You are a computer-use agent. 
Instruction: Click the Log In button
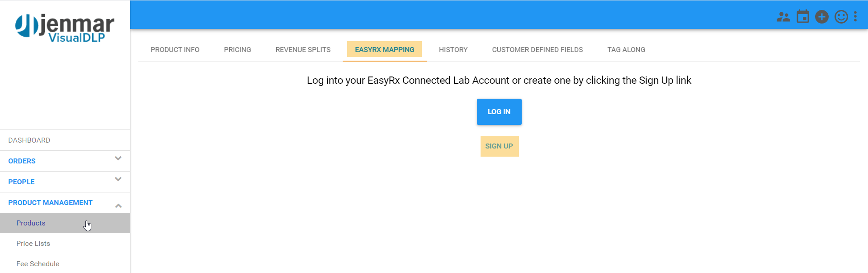pyautogui.click(x=499, y=112)
